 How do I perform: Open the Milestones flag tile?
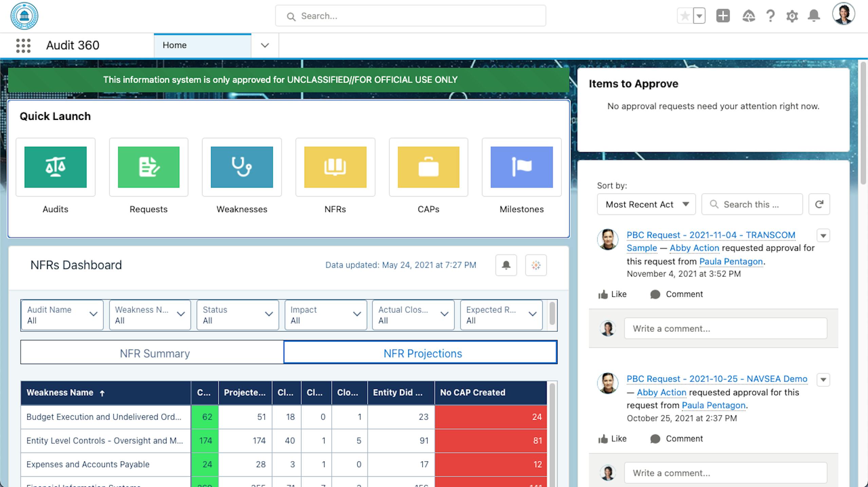pos(522,167)
